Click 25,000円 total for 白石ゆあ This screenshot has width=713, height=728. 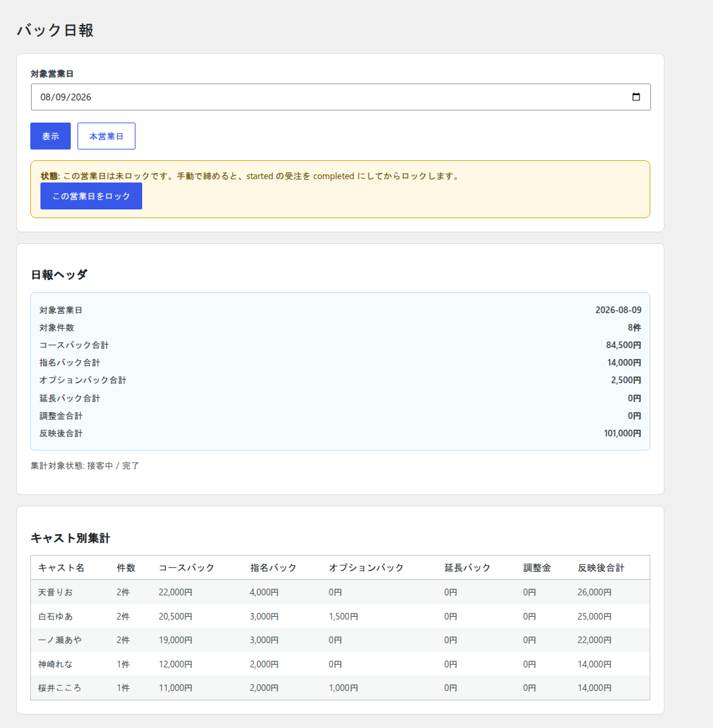pyautogui.click(x=594, y=617)
